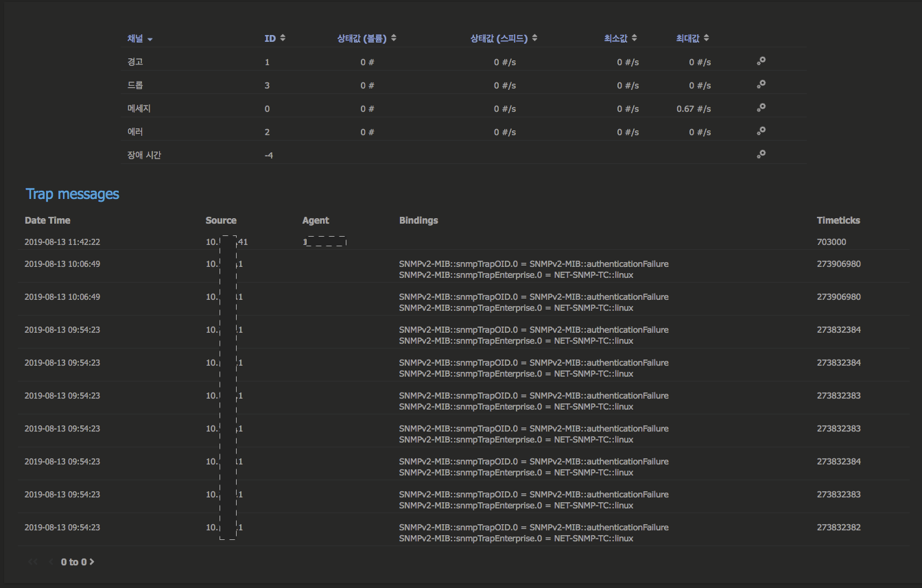Click the 드롭 channel name
The image size is (922, 588).
(x=135, y=85)
